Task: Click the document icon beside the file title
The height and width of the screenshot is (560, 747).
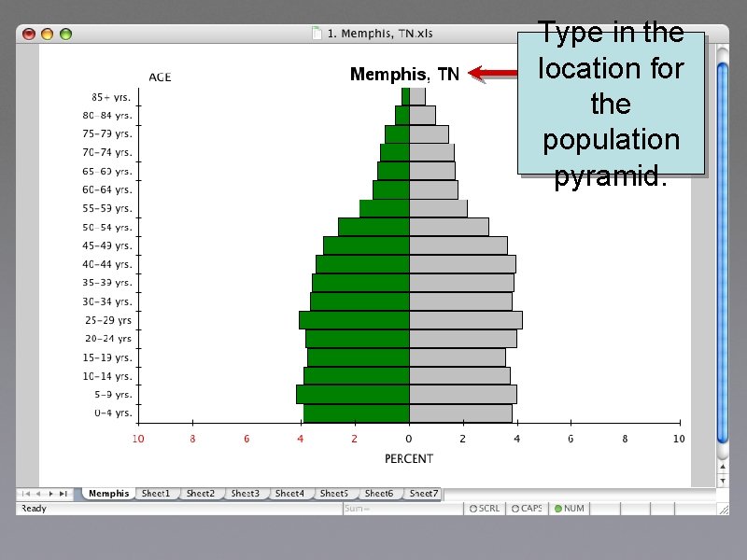Action: coord(317,32)
